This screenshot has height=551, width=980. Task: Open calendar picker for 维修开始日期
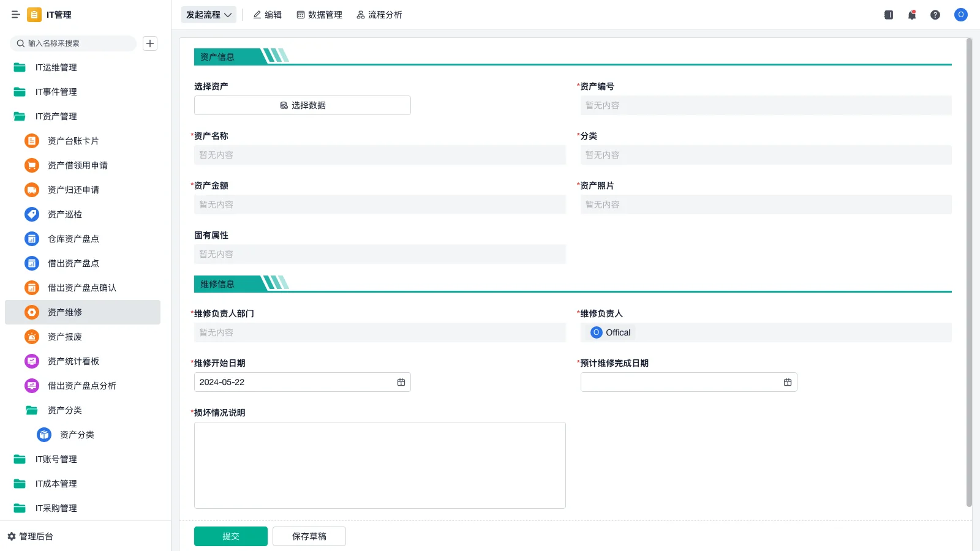coord(401,382)
